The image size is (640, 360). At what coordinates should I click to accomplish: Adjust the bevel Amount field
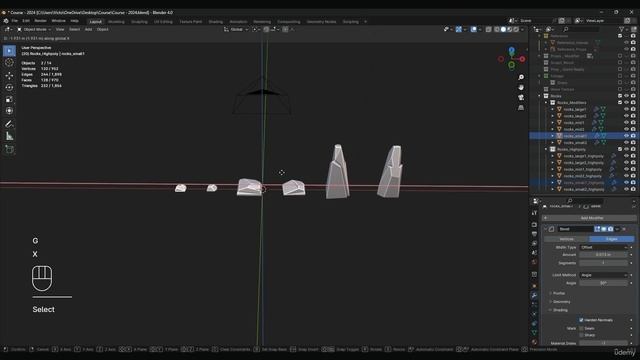point(604,255)
